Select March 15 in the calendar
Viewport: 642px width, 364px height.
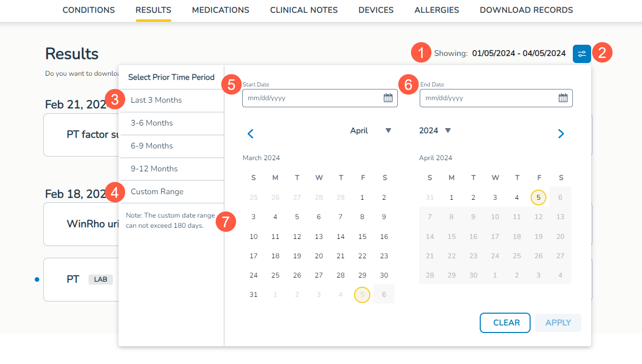(362, 236)
